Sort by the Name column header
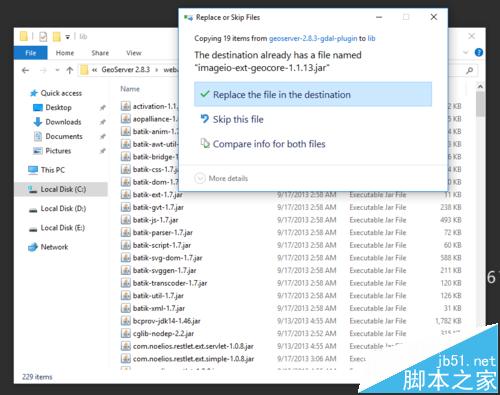500x395 pixels. (x=130, y=89)
